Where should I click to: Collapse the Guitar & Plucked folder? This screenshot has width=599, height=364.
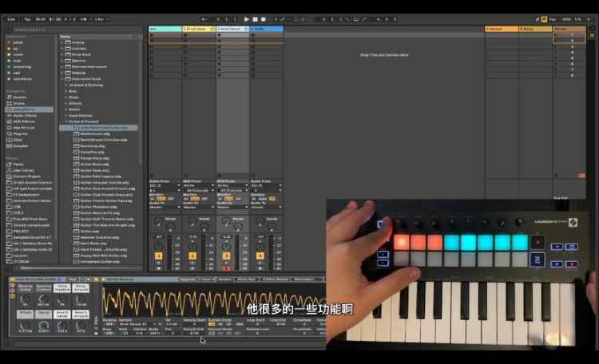(68, 121)
